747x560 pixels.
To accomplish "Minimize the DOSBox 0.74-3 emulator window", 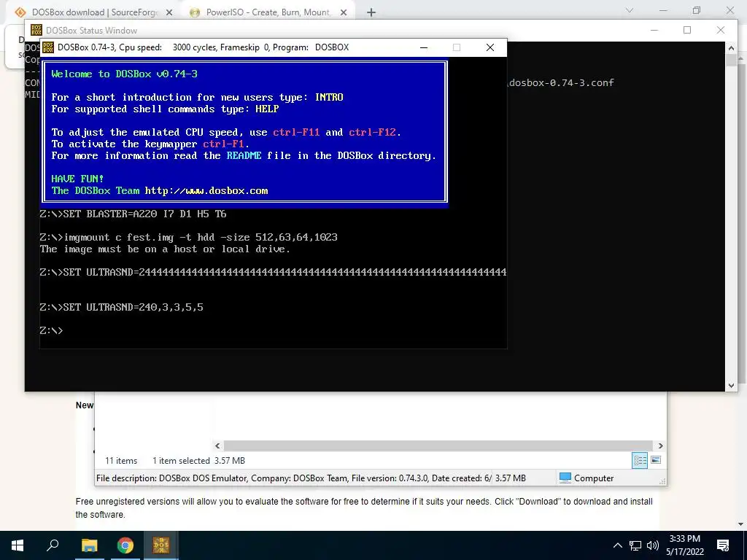I will tap(424, 47).
